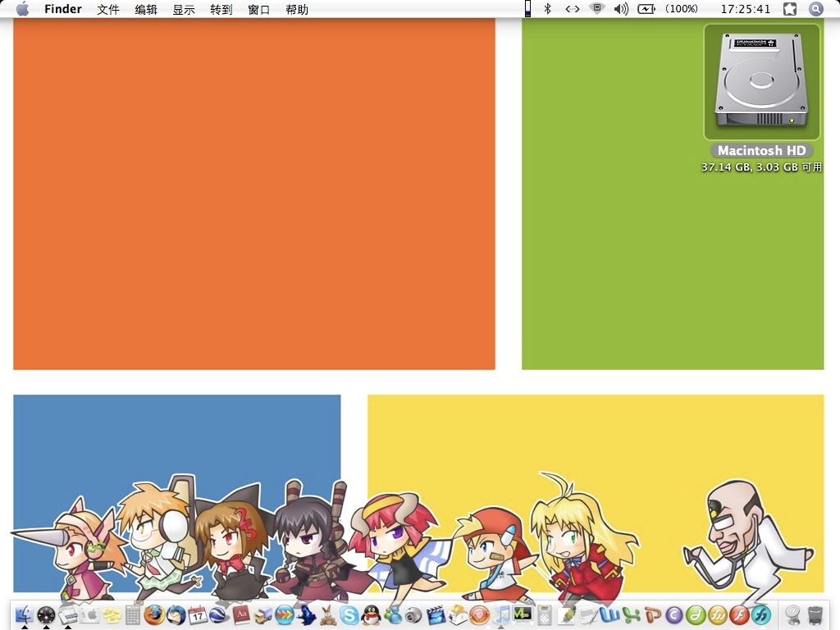Open the 帮助 menu
This screenshot has height=630, width=840.
297,9
